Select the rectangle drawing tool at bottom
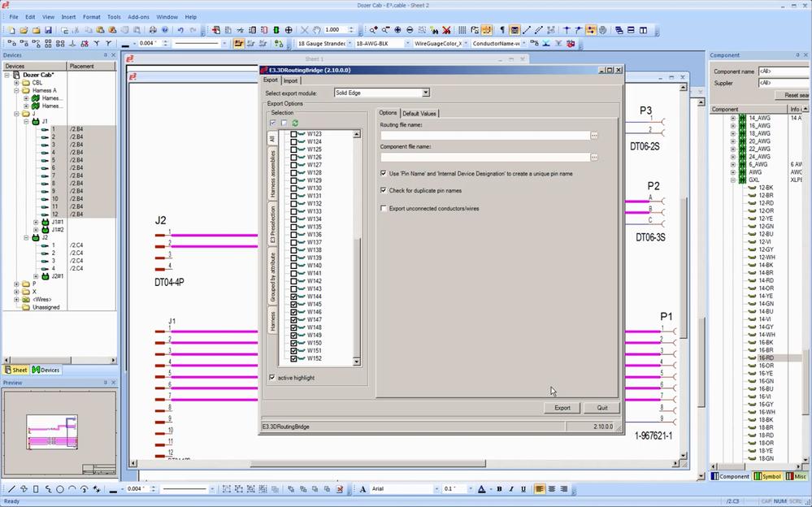This screenshot has height=507, width=812. click(x=36, y=489)
